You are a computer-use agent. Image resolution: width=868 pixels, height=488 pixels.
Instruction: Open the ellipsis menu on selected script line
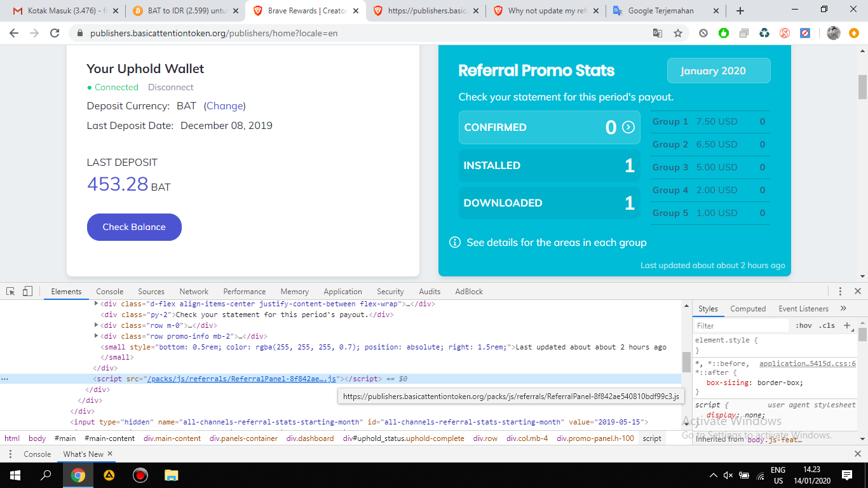(5, 379)
